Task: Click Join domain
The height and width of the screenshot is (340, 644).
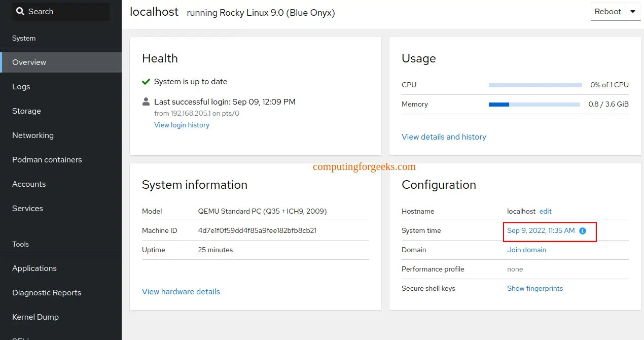Action: coord(526,250)
